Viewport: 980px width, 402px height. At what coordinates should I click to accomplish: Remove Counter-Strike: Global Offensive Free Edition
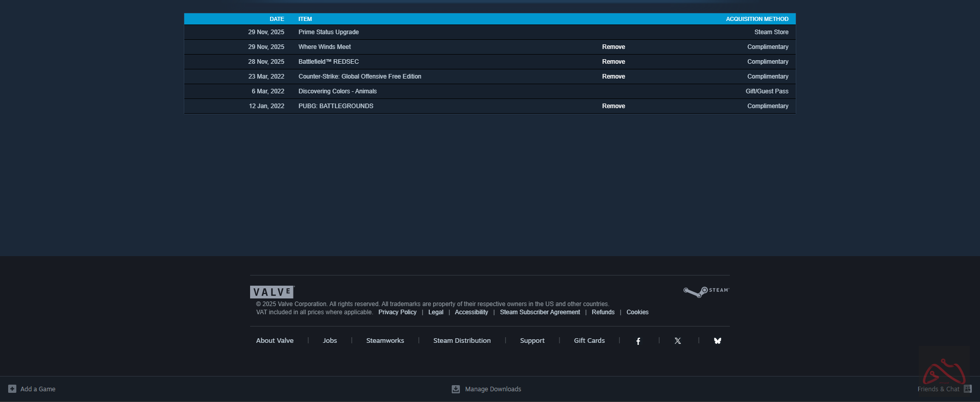pyautogui.click(x=614, y=77)
